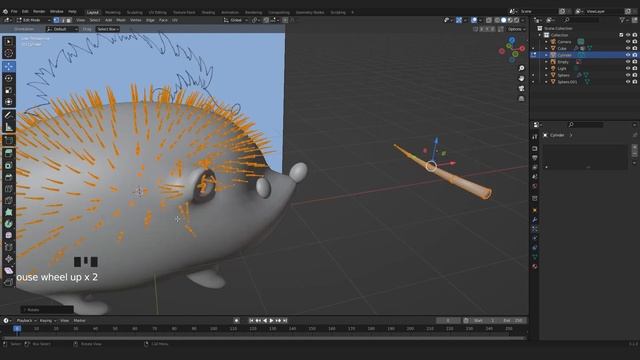Open the Modifier wrench properties tab

pyautogui.click(x=535, y=220)
